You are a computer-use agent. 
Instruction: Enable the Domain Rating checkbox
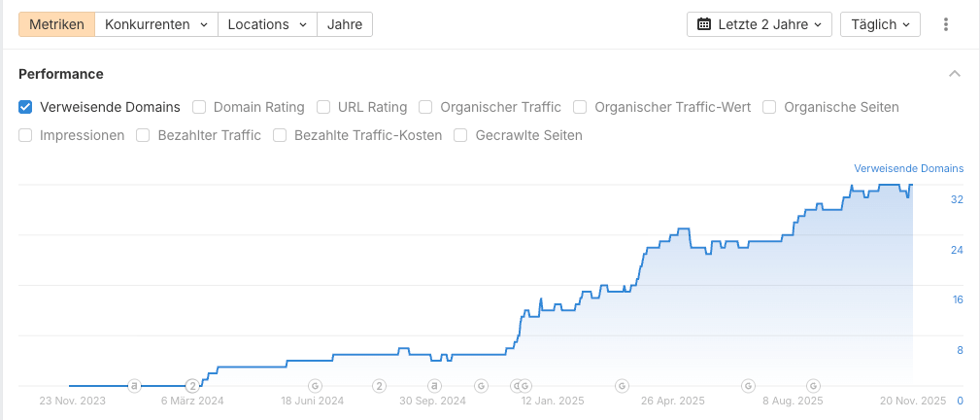199,107
